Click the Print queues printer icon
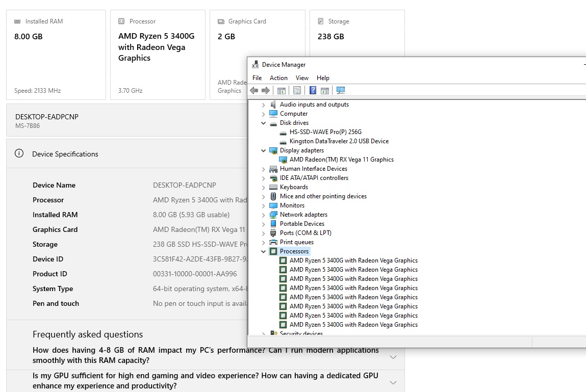586x392 pixels. 273,242
